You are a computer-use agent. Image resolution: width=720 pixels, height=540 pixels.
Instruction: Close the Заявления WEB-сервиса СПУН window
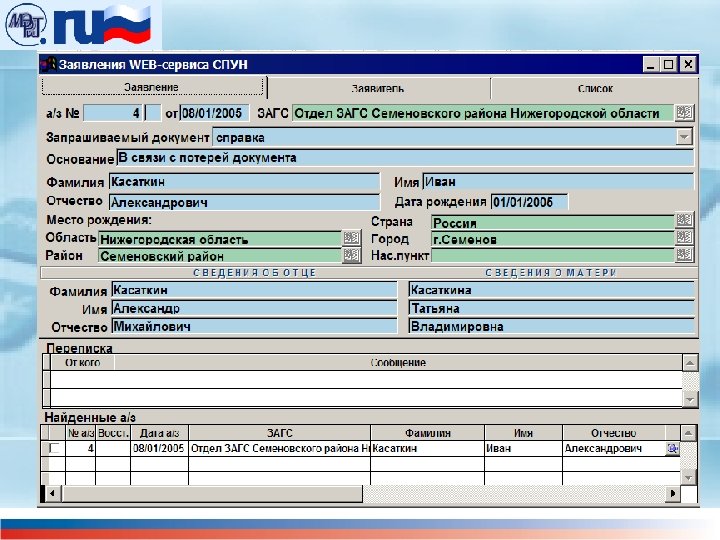pos(688,64)
